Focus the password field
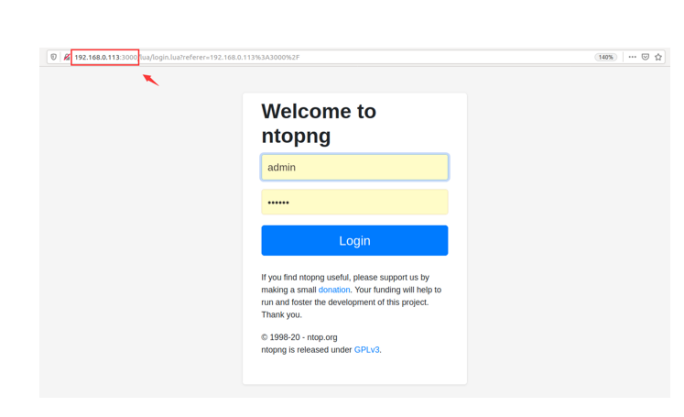Screen dimensions: 684x417 pyautogui.click(x=355, y=202)
